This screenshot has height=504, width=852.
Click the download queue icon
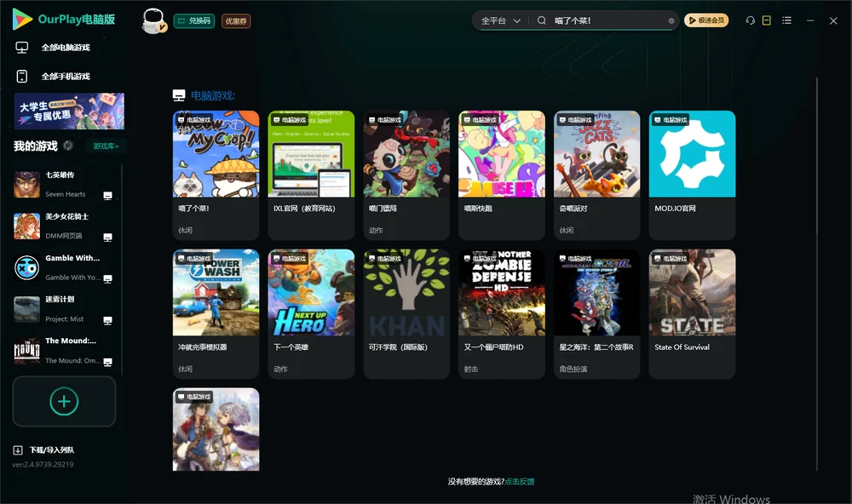(18, 450)
